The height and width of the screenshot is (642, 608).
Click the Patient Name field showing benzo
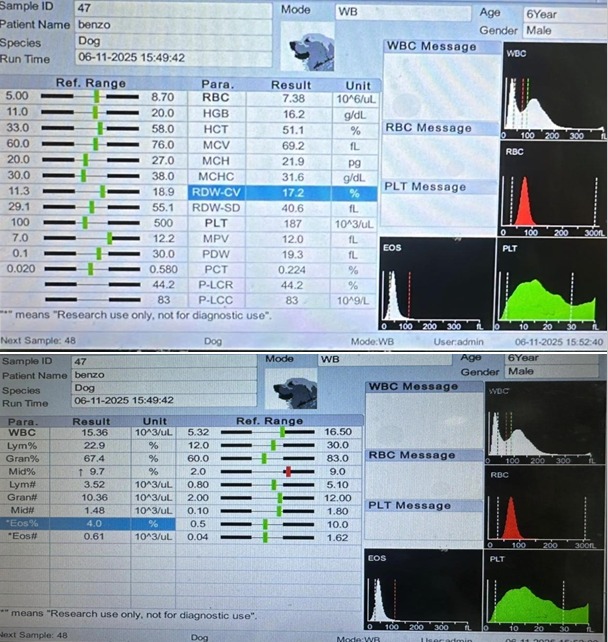click(170, 24)
